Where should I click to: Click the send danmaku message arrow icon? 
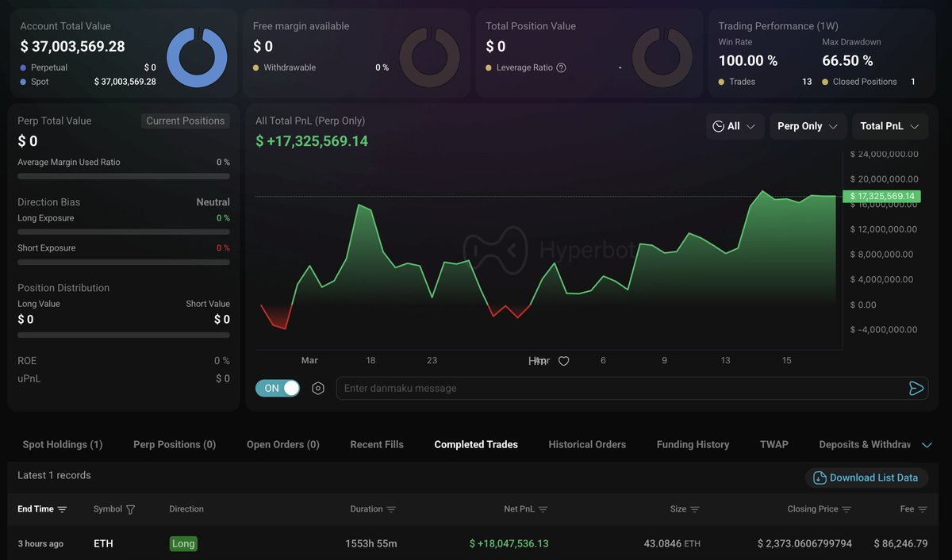(x=916, y=388)
